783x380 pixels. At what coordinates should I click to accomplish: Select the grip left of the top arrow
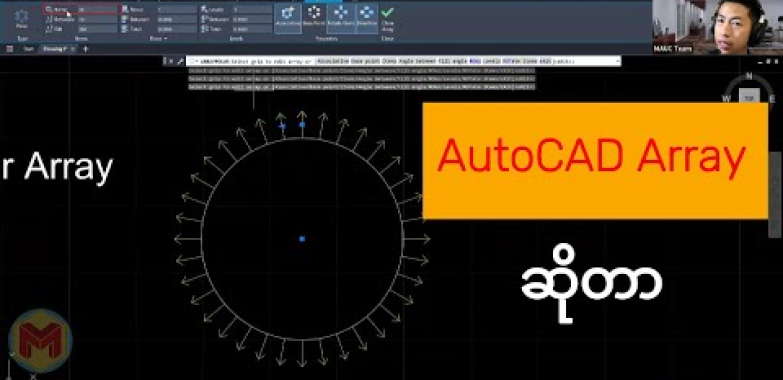click(282, 126)
